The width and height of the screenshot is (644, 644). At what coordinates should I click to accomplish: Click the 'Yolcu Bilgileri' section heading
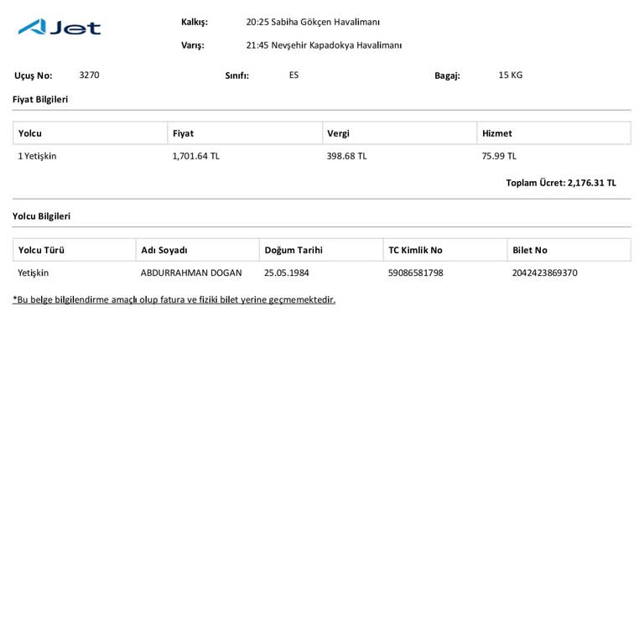(x=41, y=216)
